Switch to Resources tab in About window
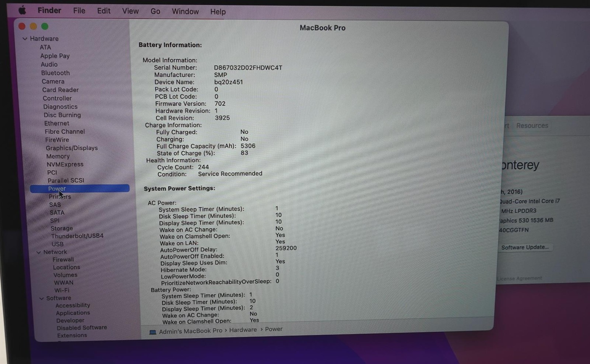 click(x=532, y=126)
